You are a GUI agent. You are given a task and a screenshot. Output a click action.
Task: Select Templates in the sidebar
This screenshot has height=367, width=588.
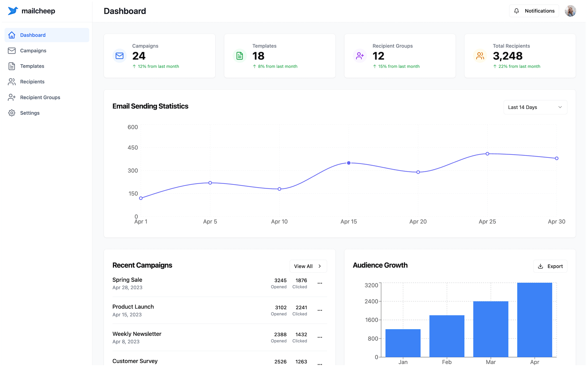[x=32, y=66]
